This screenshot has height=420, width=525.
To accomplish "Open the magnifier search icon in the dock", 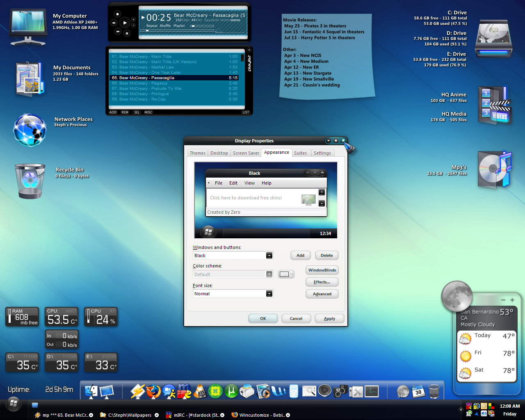I will tap(309, 391).
